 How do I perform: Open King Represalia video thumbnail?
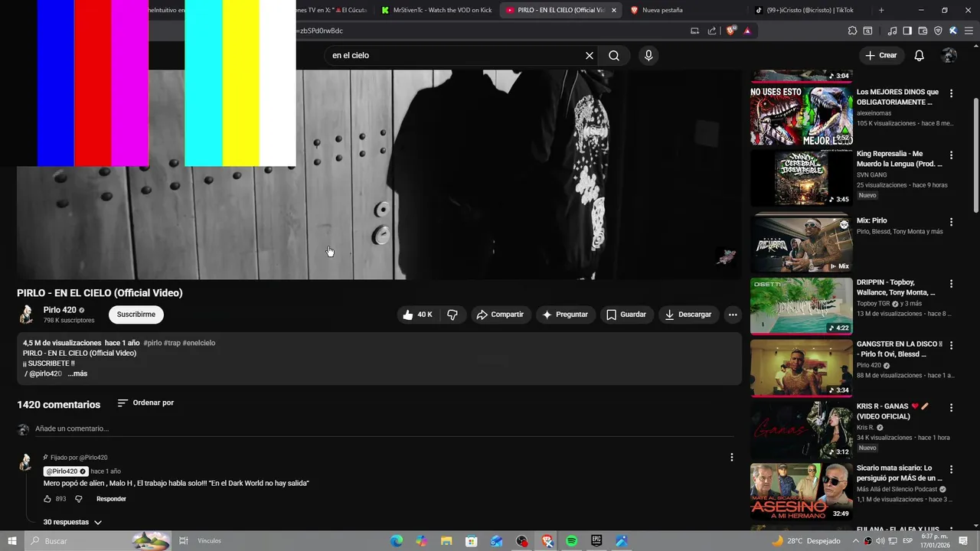[x=801, y=178]
